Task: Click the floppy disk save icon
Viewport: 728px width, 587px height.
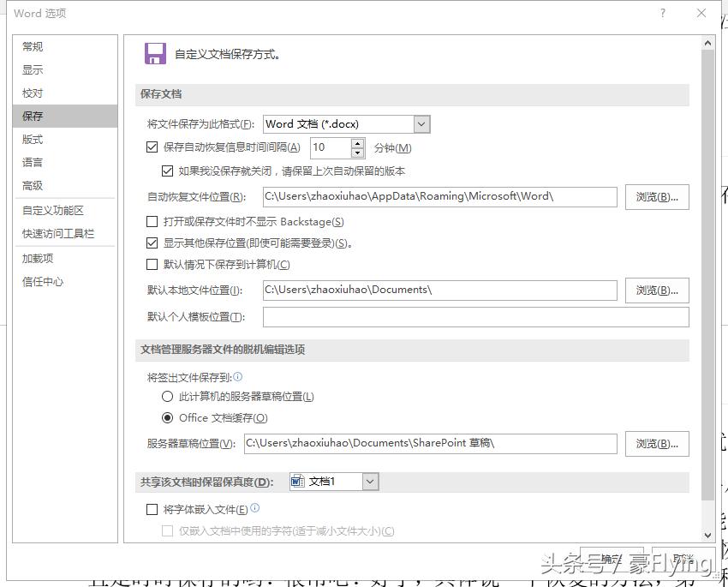Action: (x=155, y=52)
